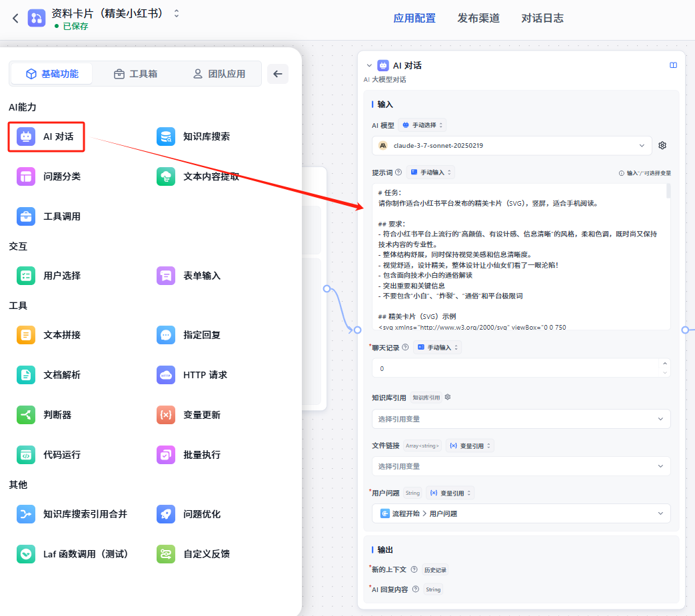
Task: Add the 问题优化 node
Action: 189,514
